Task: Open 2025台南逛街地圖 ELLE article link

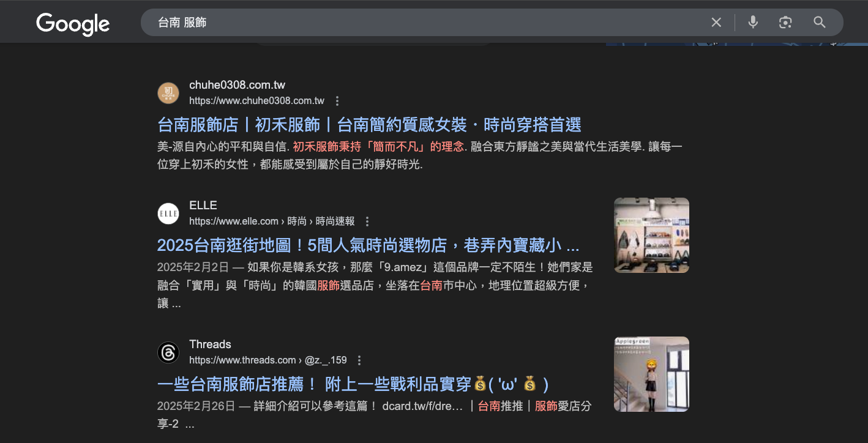Action: pos(368,246)
